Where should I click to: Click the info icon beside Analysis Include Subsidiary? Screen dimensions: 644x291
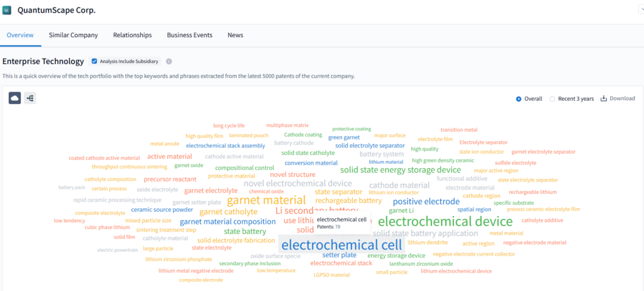click(169, 61)
